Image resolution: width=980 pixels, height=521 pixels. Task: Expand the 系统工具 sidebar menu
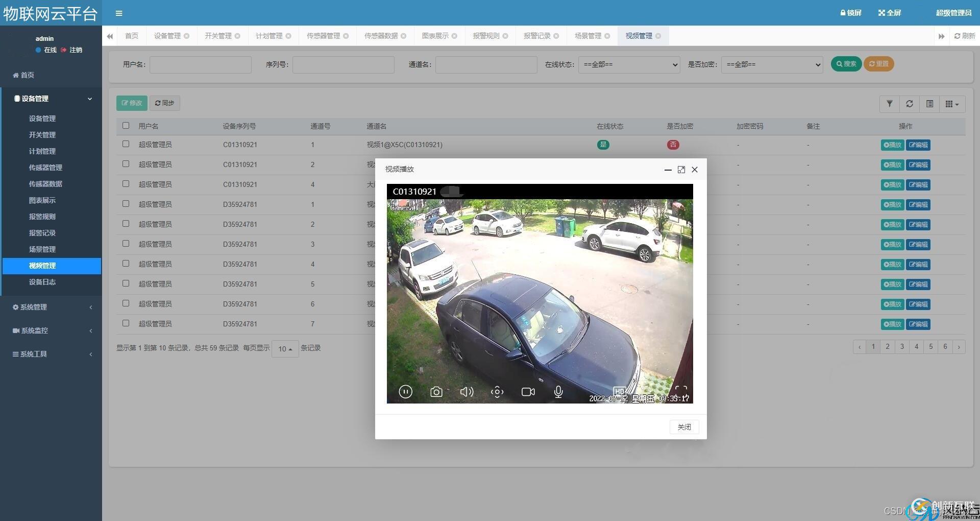click(51, 354)
